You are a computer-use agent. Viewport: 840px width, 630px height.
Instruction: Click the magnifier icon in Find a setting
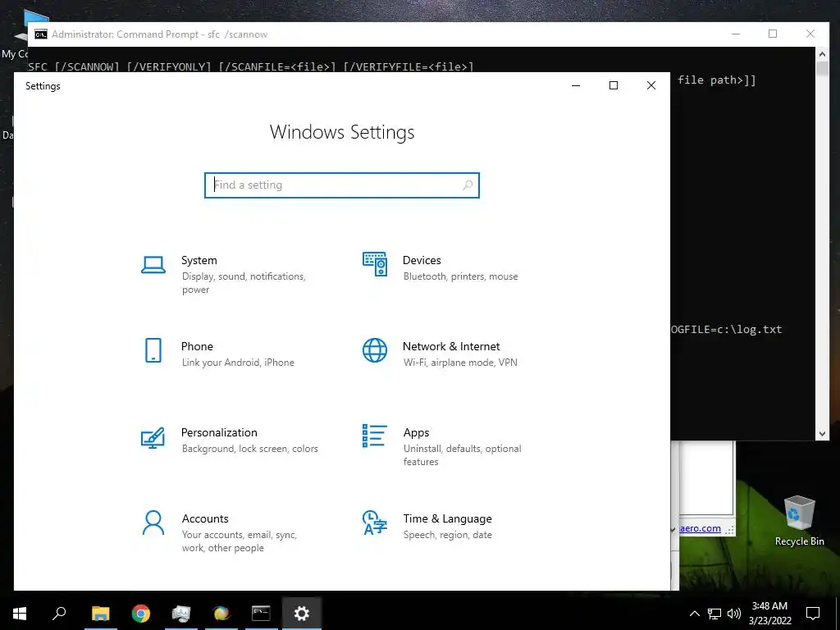pos(467,185)
